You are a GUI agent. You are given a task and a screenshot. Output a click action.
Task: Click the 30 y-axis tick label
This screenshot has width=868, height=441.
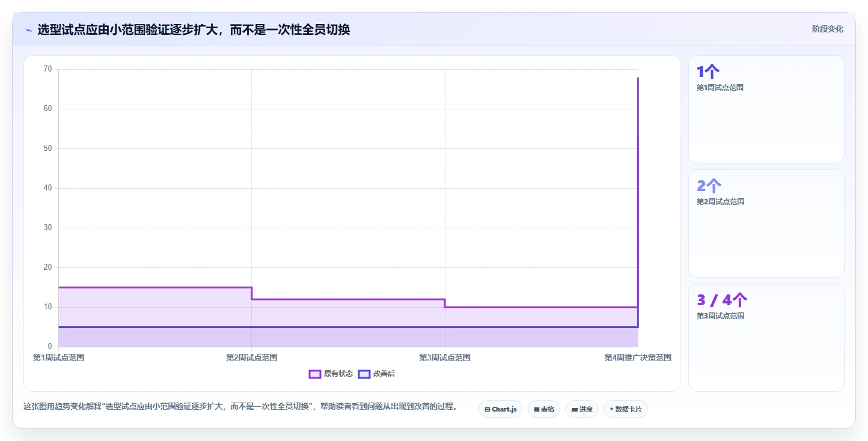[48, 228]
